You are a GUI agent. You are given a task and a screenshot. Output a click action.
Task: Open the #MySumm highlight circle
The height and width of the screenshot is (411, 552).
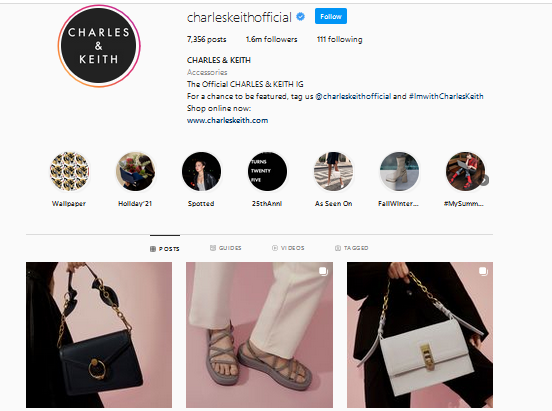(465, 172)
